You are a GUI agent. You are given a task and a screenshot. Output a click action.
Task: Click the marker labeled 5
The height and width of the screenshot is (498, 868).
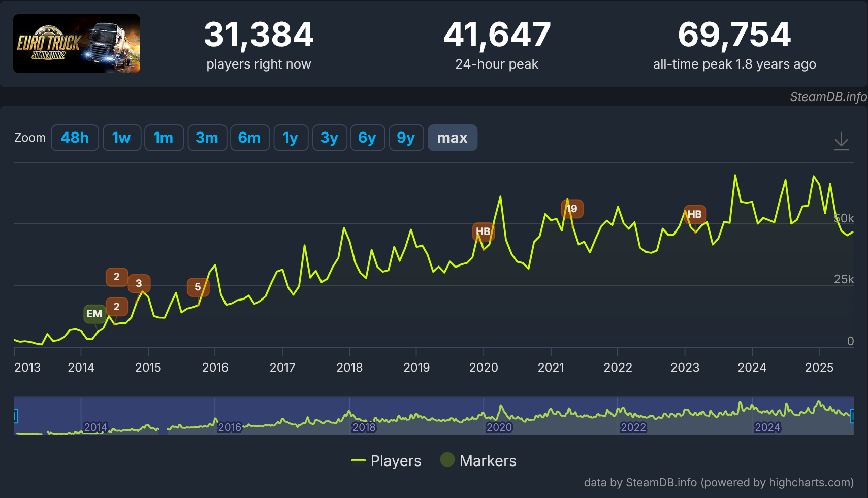pos(198,287)
